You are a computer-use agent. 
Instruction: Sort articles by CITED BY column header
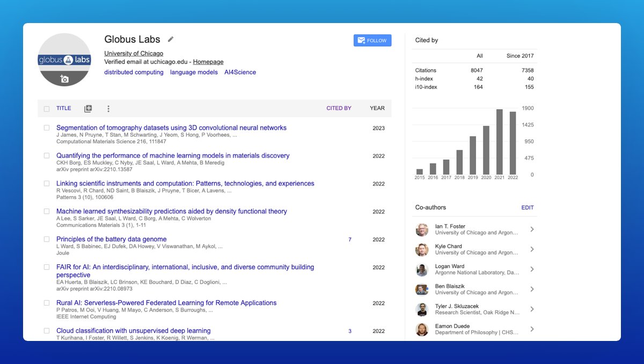pos(339,108)
